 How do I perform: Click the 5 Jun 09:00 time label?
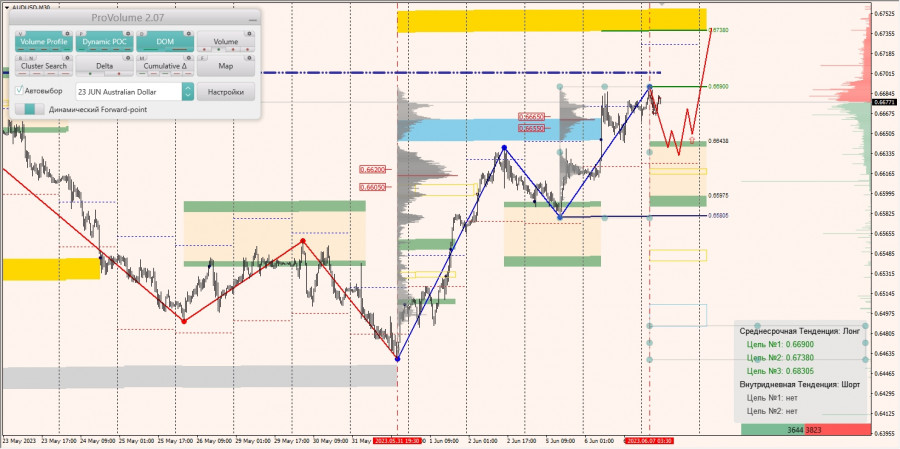(x=560, y=441)
